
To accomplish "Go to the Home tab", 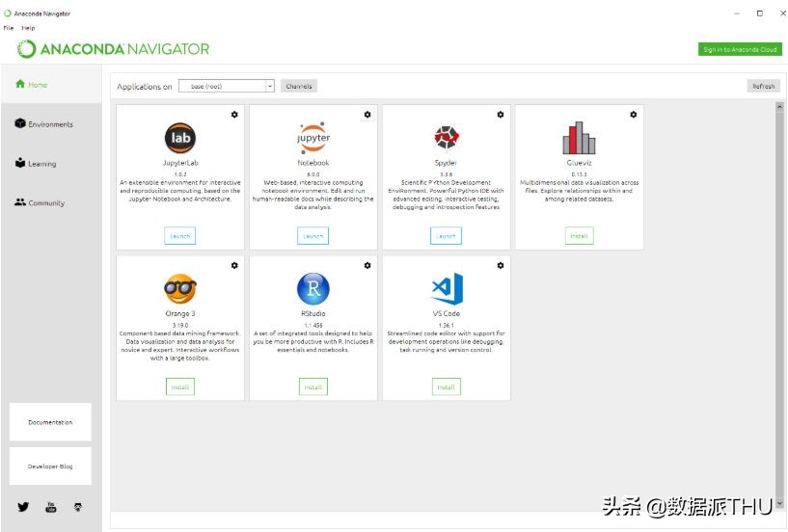I will pyautogui.click(x=51, y=85).
